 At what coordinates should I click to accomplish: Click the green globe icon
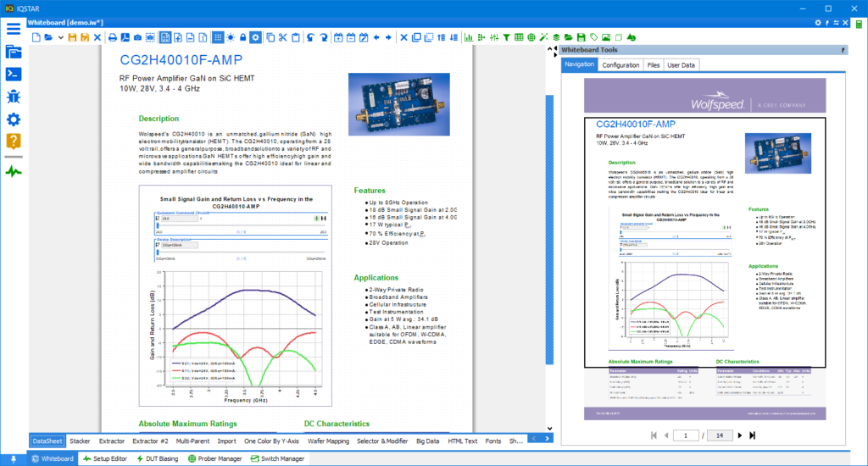(531, 37)
